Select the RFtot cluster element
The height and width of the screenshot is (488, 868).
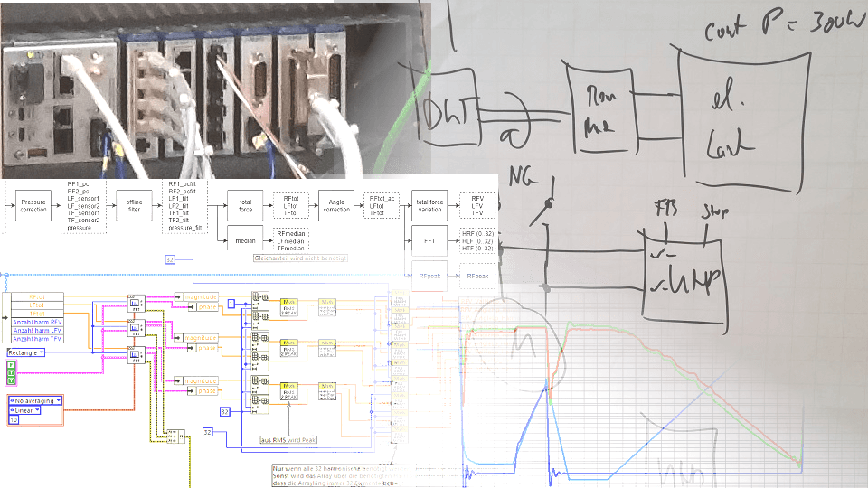tap(37, 297)
